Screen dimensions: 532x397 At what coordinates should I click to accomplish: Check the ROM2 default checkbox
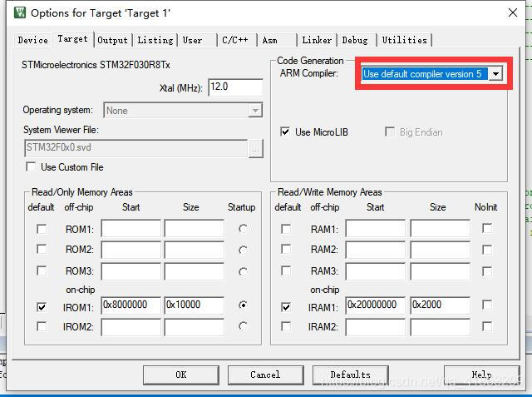pos(42,250)
